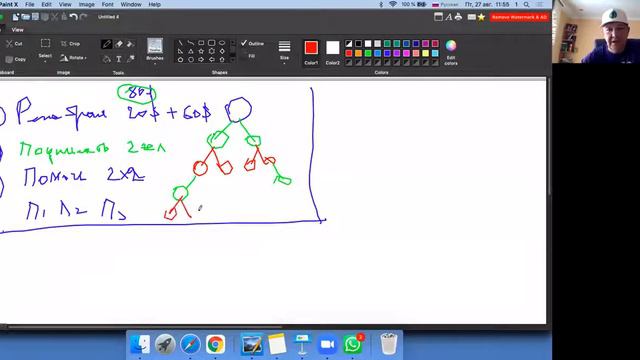Open Zoom from the Dock
The width and height of the screenshot is (640, 360).
(327, 345)
